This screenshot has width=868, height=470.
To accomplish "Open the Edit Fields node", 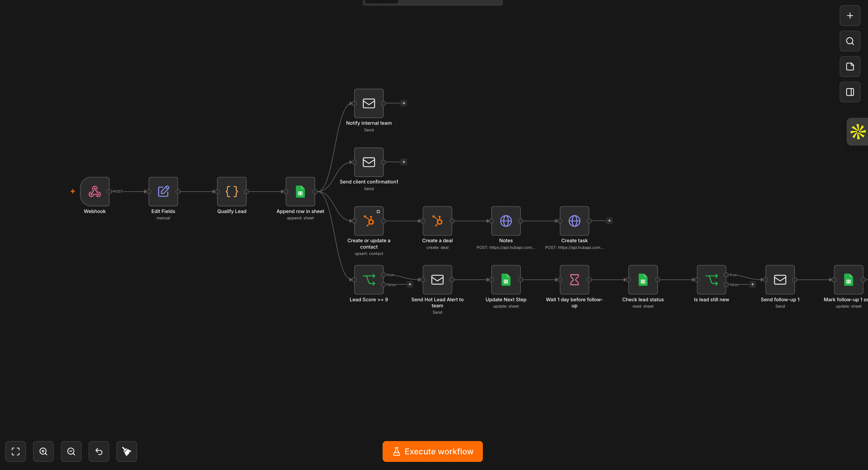I will point(163,192).
